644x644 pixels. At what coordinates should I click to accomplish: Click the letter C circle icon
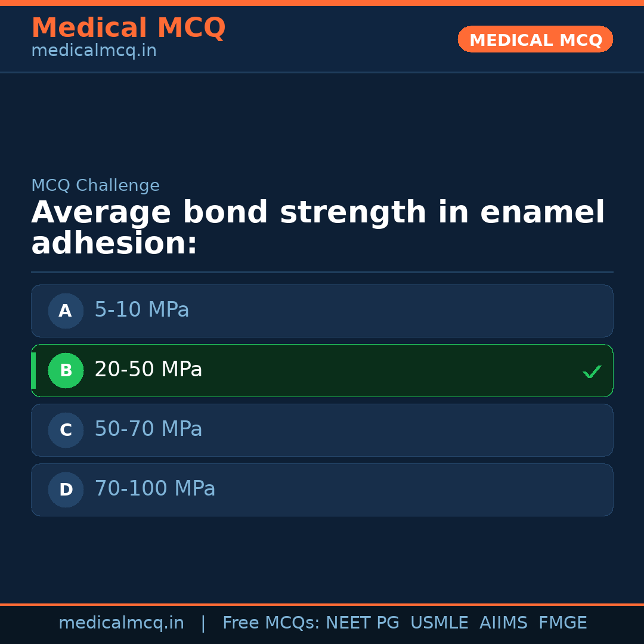(66, 430)
